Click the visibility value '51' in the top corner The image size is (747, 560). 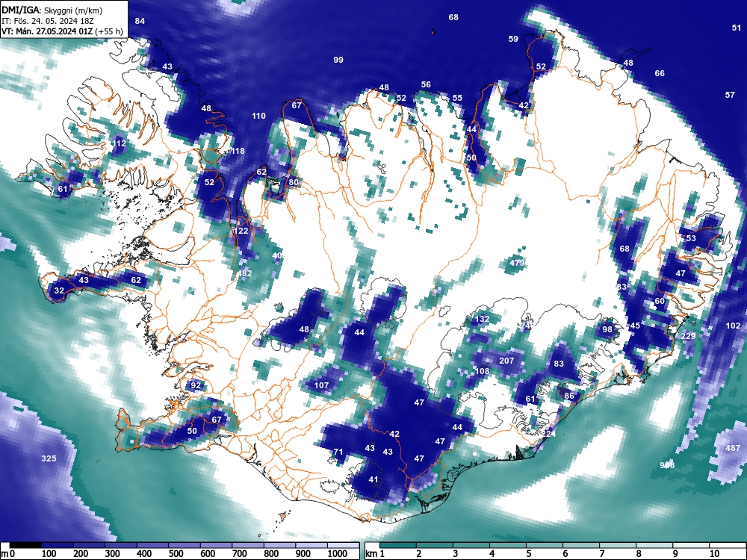coord(737,28)
